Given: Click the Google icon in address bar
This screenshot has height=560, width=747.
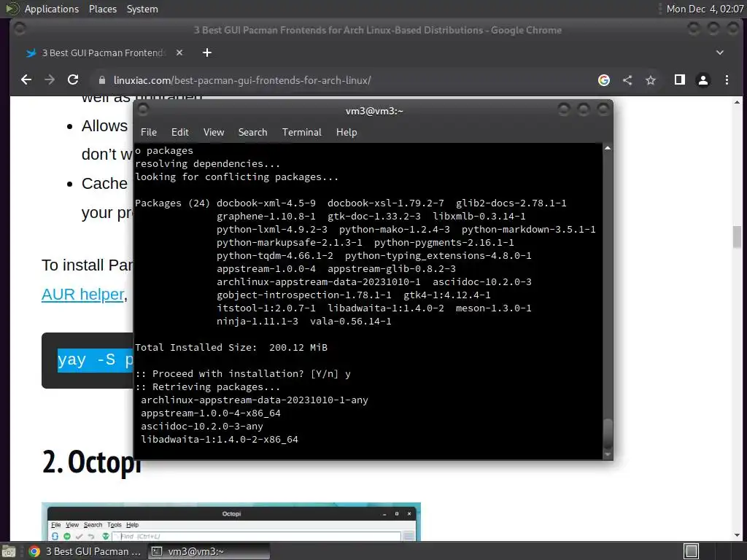Looking at the screenshot, I should (x=603, y=80).
